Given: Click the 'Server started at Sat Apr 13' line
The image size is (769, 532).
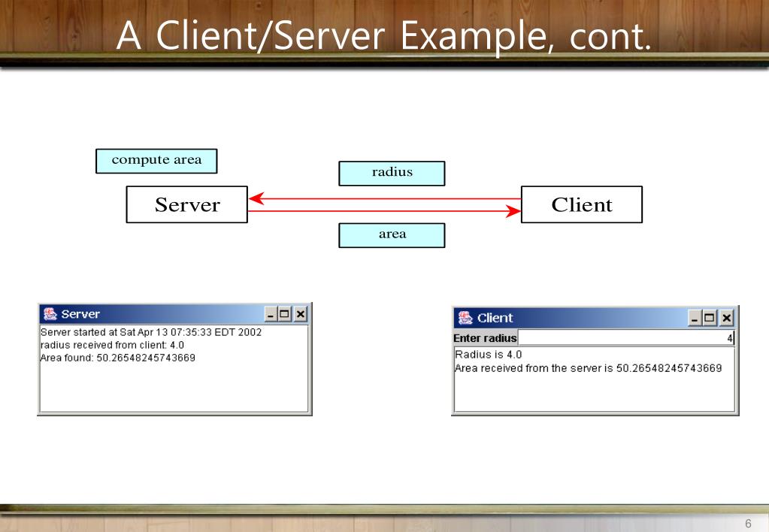Looking at the screenshot, I should (151, 332).
